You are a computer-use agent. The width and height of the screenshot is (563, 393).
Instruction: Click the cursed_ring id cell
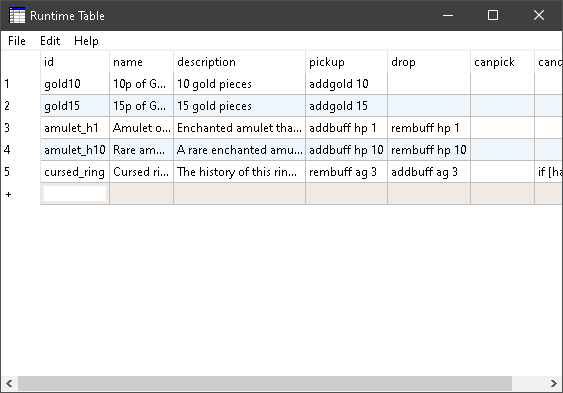75,172
